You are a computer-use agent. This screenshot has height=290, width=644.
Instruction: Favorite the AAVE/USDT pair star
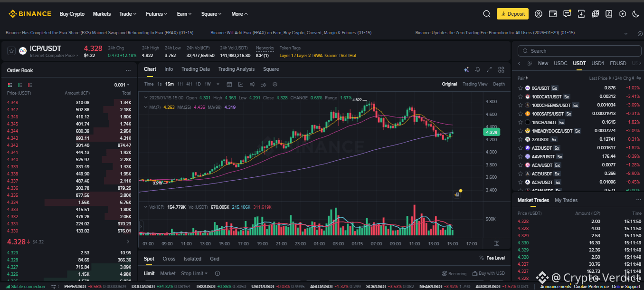point(520,156)
